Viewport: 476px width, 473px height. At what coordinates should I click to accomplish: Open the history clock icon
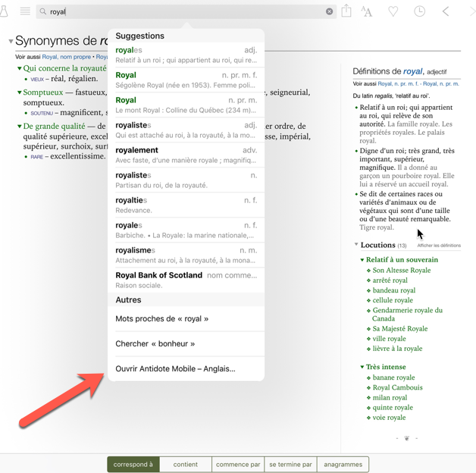[419, 11]
